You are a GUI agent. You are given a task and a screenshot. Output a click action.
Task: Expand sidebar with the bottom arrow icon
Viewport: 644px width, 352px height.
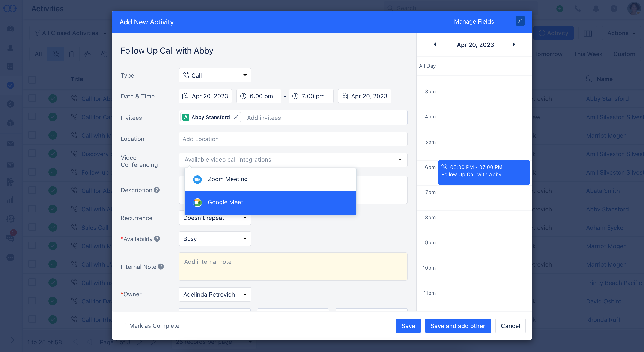pos(10,340)
